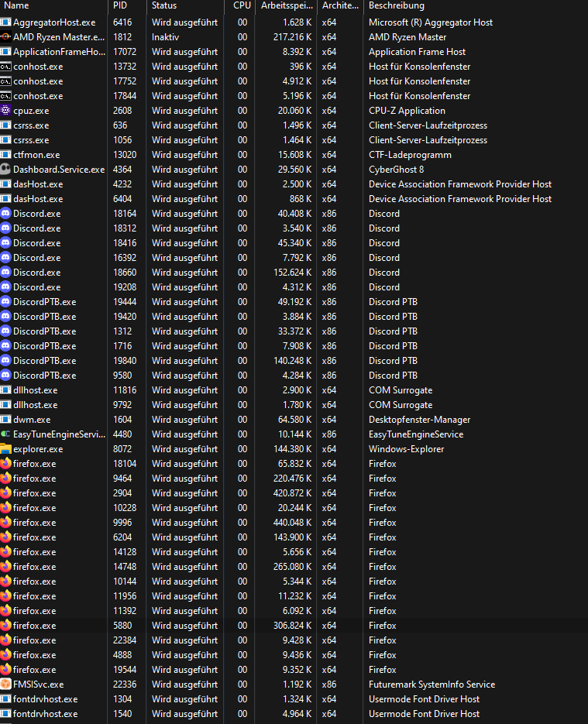Screen dimensions: 588x724
Task: Select the CTF-Ladeprogramm description
Action: tap(410, 155)
